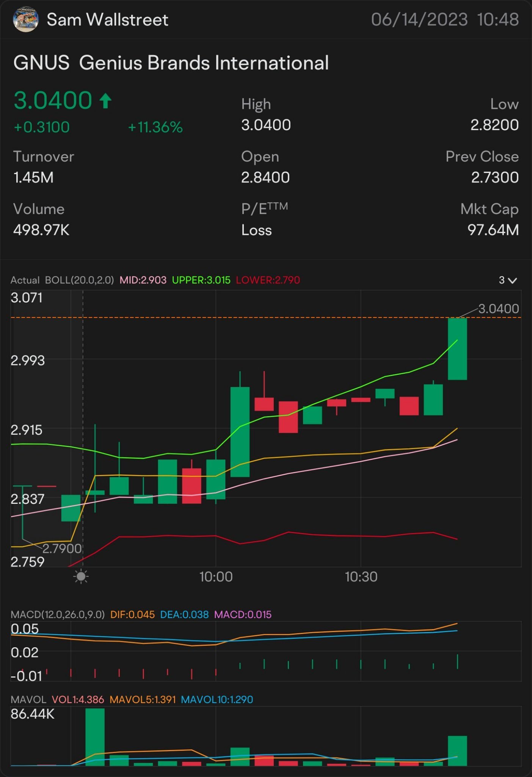Click the Actual label above the chart
This screenshot has width=532, height=777.
click(x=25, y=280)
